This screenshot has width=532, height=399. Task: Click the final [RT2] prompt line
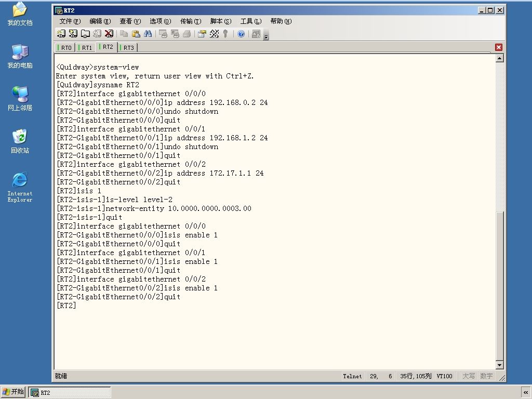66,305
